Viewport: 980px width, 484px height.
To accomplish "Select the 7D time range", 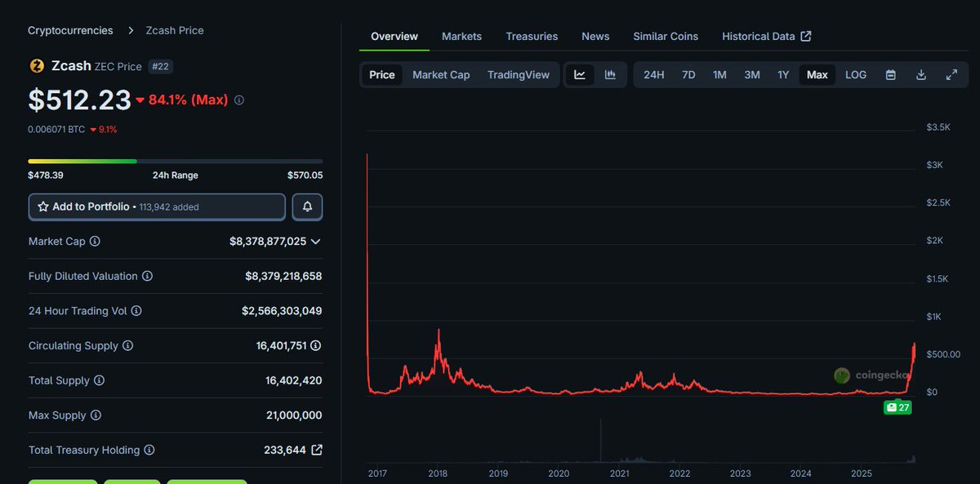I will 688,74.
